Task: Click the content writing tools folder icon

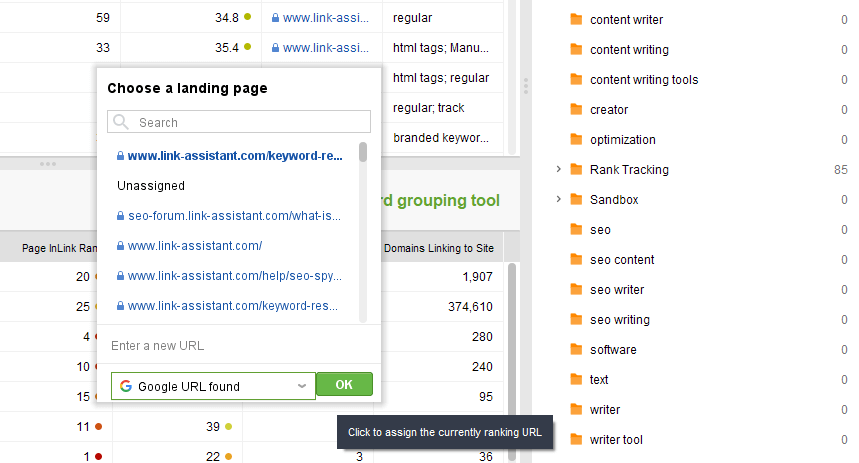Action: pos(576,79)
